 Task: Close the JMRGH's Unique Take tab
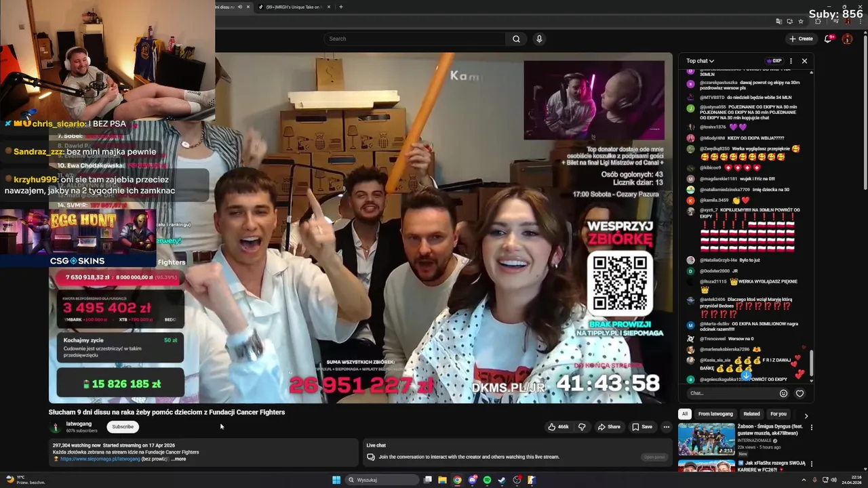point(329,7)
